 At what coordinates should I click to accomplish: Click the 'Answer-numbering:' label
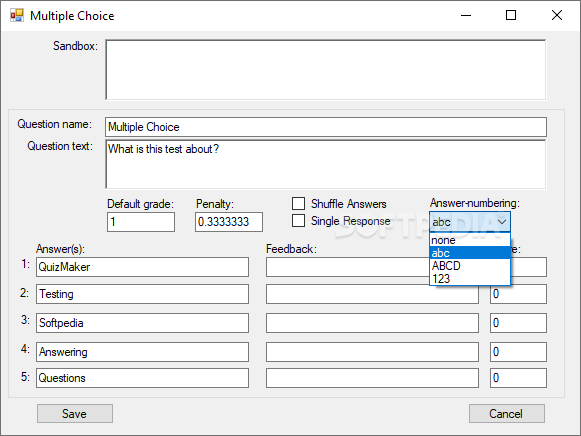point(475,203)
